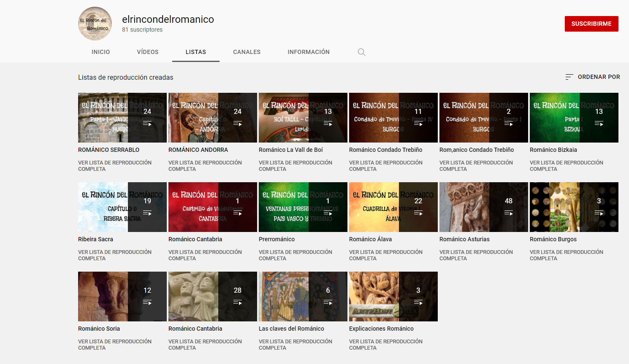Open the Románico Álava playlist thumbnail
Image resolution: width=629 pixels, height=364 pixels.
[x=393, y=207]
